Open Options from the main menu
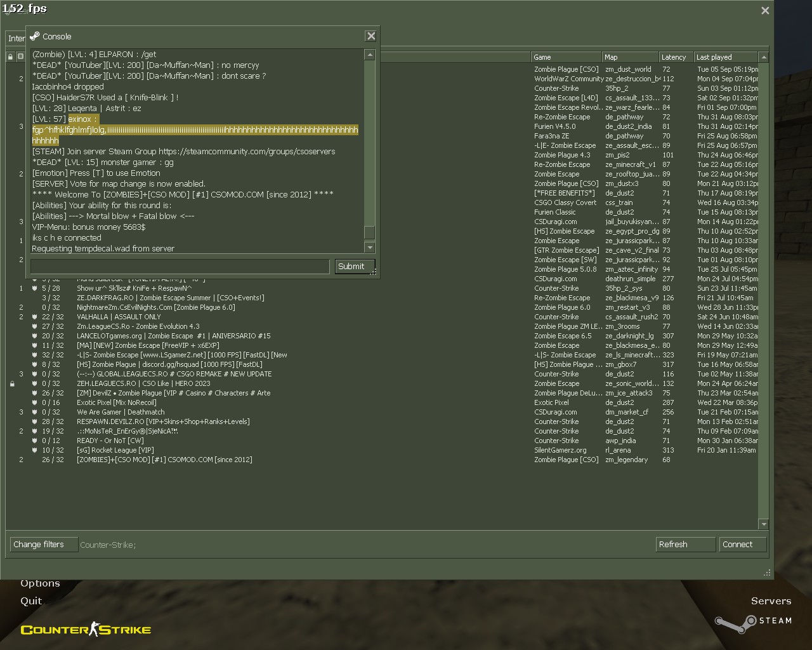The height and width of the screenshot is (650, 812). pyautogui.click(x=40, y=583)
